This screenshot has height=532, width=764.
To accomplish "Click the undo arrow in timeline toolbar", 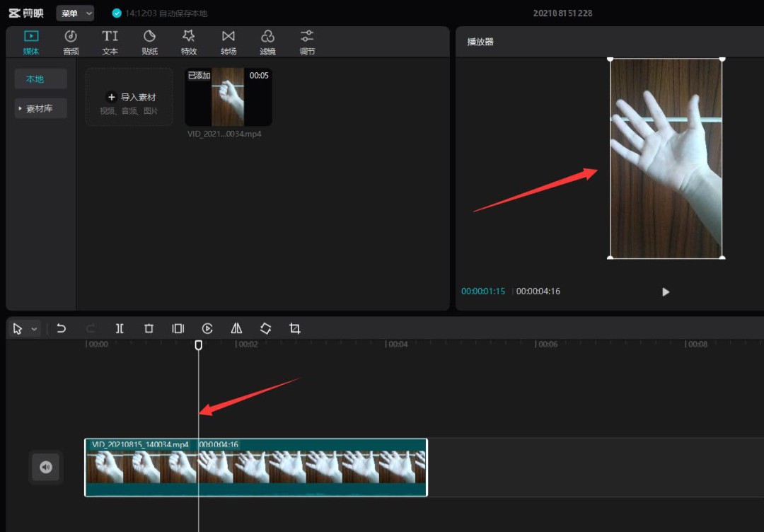I will point(62,328).
